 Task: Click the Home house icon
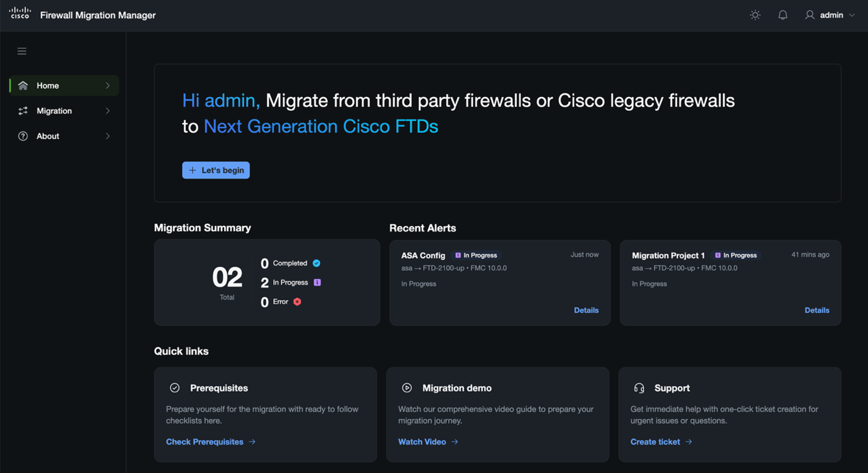point(23,86)
